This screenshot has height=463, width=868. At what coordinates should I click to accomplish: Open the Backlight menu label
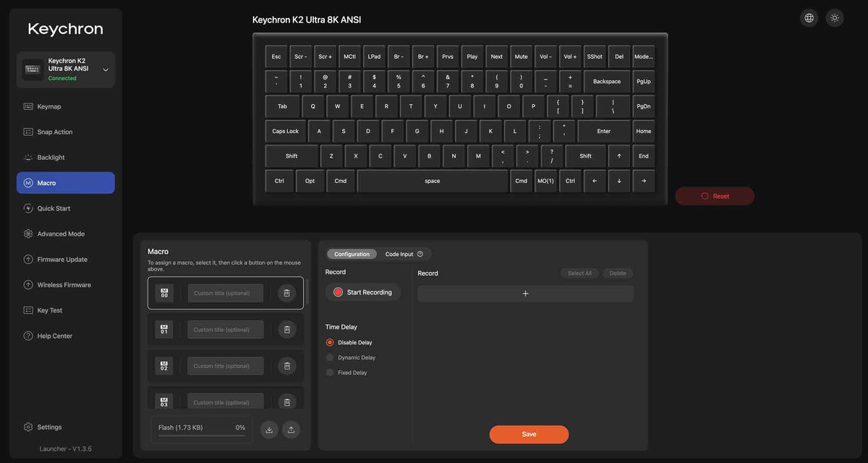coord(51,157)
